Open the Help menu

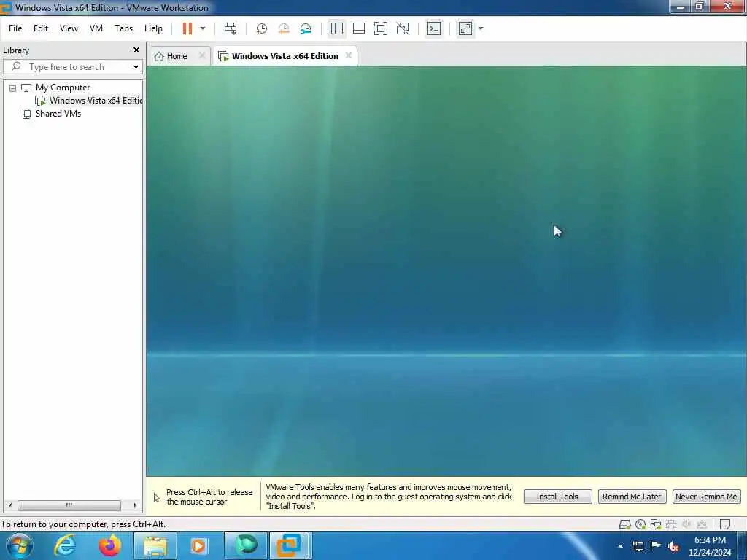tap(153, 28)
